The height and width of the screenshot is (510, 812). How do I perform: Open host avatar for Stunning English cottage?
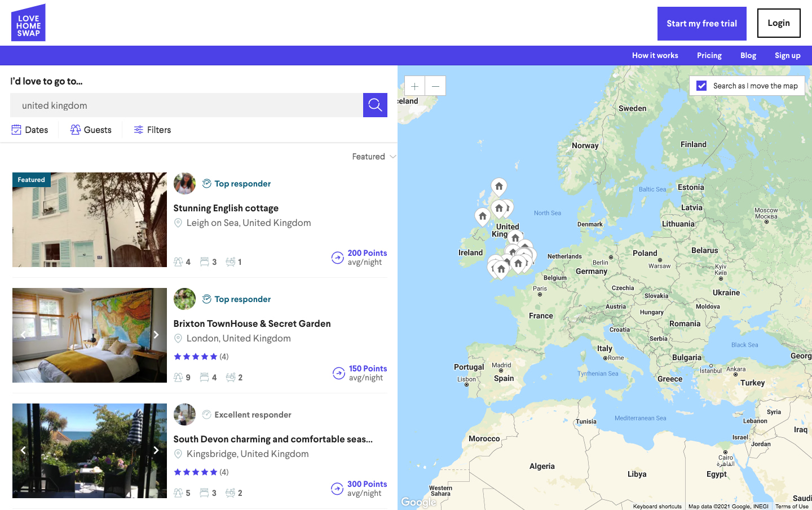[x=184, y=184]
